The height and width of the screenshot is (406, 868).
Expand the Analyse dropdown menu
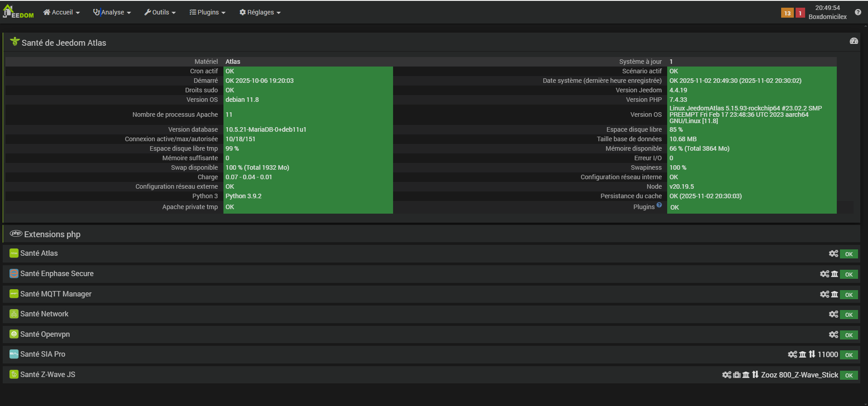[112, 12]
